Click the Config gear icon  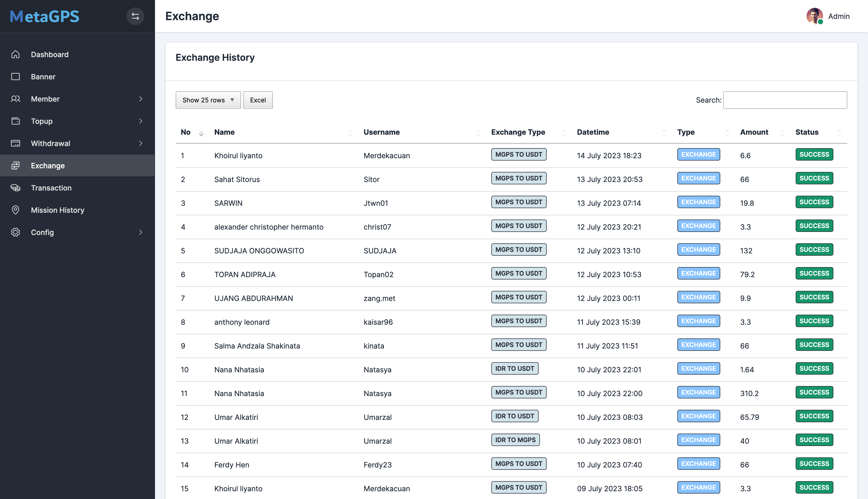pos(16,232)
